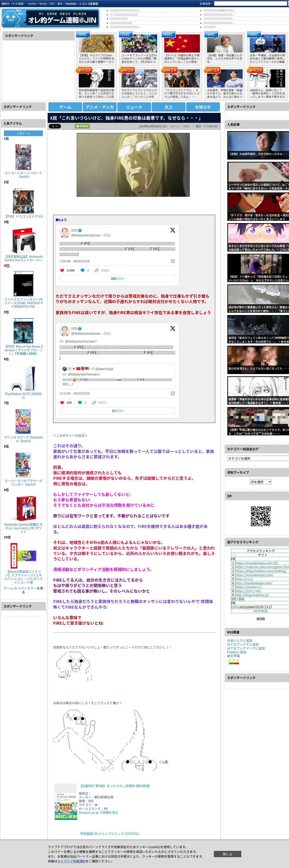Open 呪術廻戦 26 book link
Viewport: 289px width, 868px height.
[110, 833]
